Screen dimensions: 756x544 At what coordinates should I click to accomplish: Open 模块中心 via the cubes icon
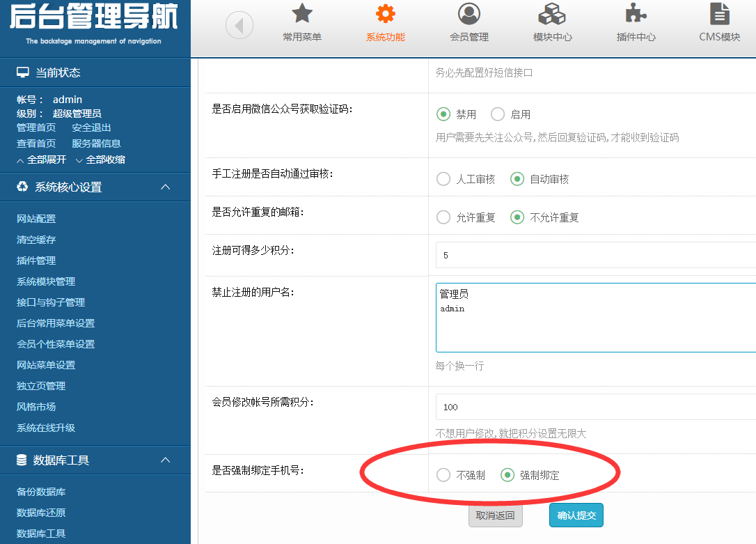[552, 14]
